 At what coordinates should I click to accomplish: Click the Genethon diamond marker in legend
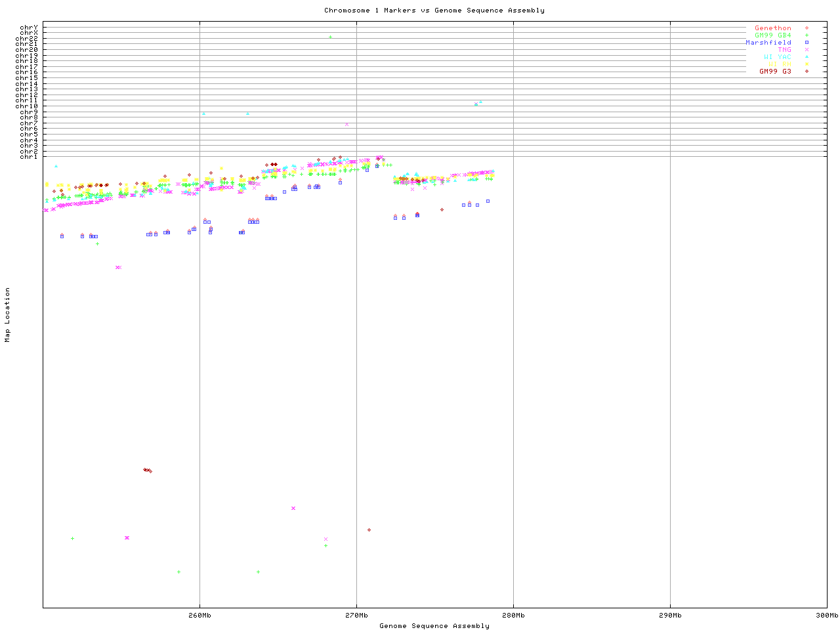(x=807, y=28)
